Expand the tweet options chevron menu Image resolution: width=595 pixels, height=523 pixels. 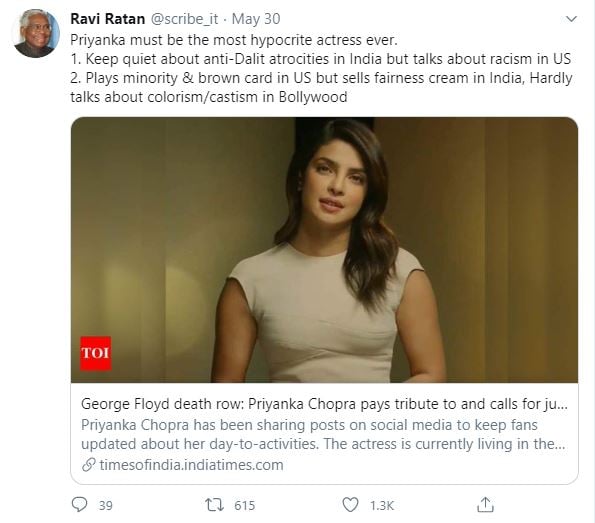click(571, 19)
